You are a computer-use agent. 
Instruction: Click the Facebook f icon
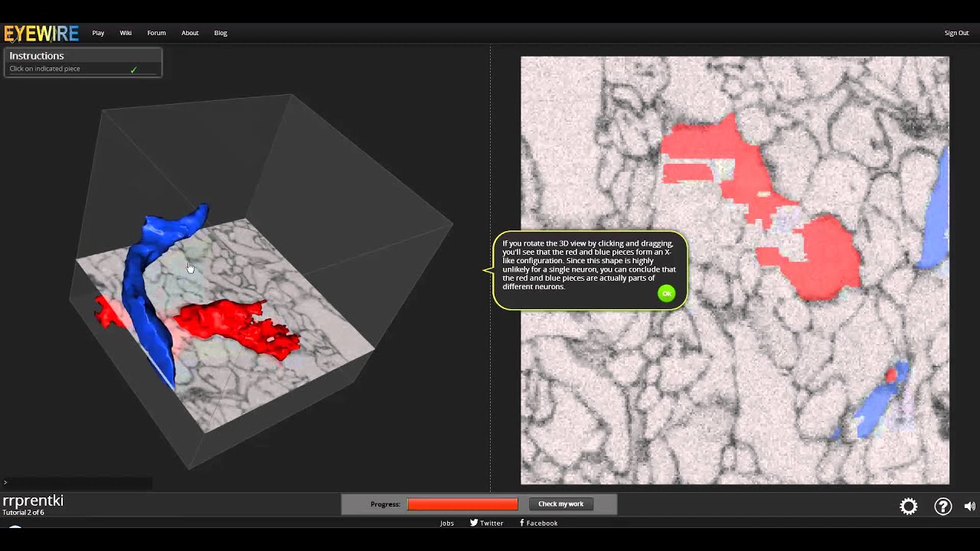[522, 523]
